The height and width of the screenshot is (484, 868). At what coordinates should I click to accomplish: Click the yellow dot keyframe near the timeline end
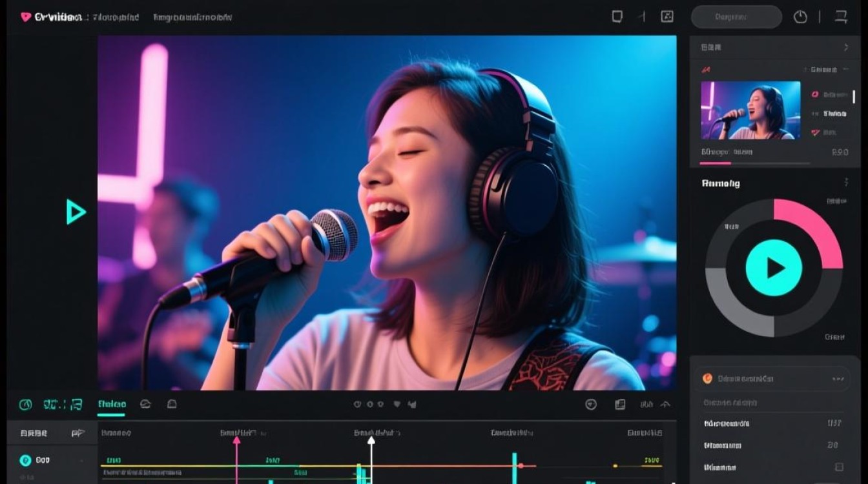[x=615, y=465]
